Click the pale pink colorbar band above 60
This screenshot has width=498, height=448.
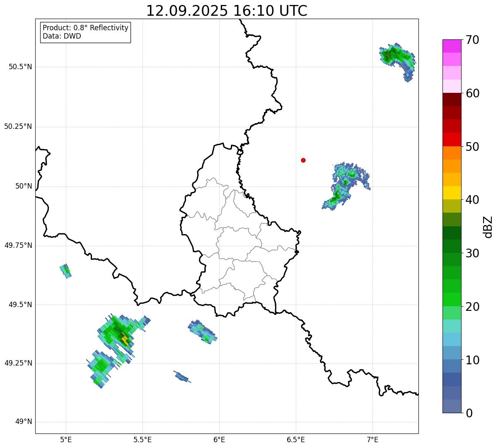click(452, 86)
